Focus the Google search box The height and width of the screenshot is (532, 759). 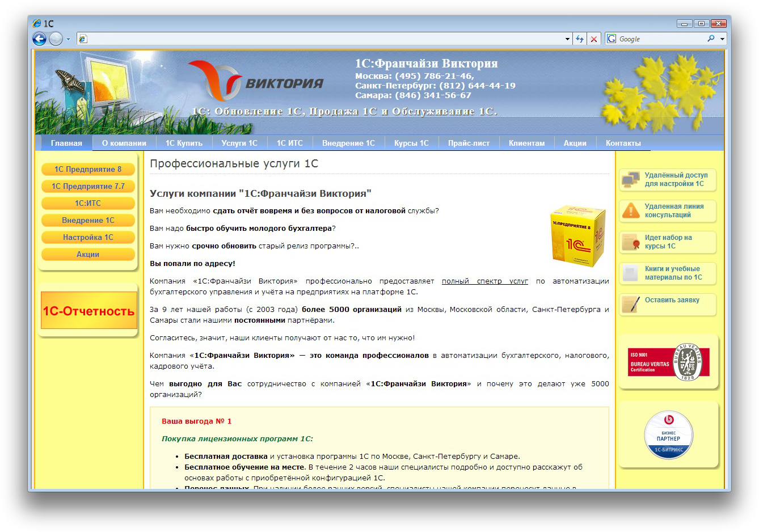tap(660, 39)
